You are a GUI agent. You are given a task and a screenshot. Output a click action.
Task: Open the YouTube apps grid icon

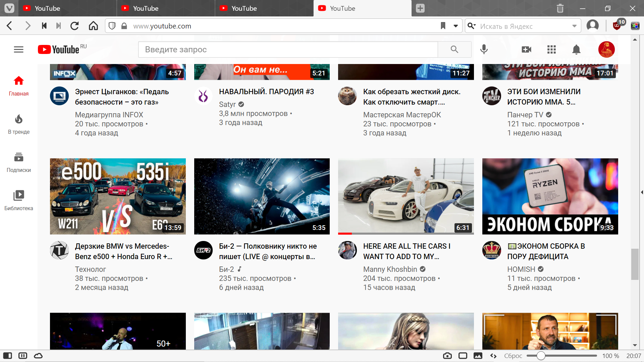click(551, 50)
